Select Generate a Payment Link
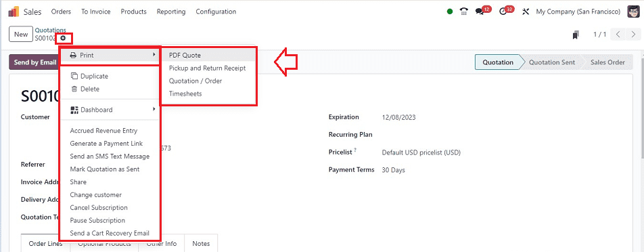 point(106,144)
